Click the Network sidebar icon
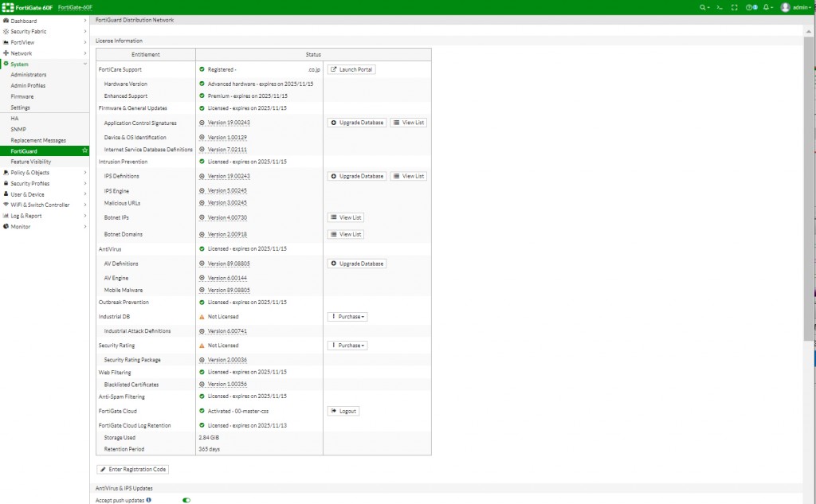Screen dimensions: 816x504 [x=6, y=53]
